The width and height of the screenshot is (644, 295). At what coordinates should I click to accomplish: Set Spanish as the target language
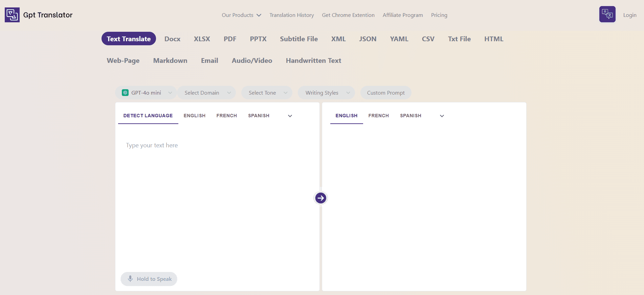pyautogui.click(x=410, y=116)
